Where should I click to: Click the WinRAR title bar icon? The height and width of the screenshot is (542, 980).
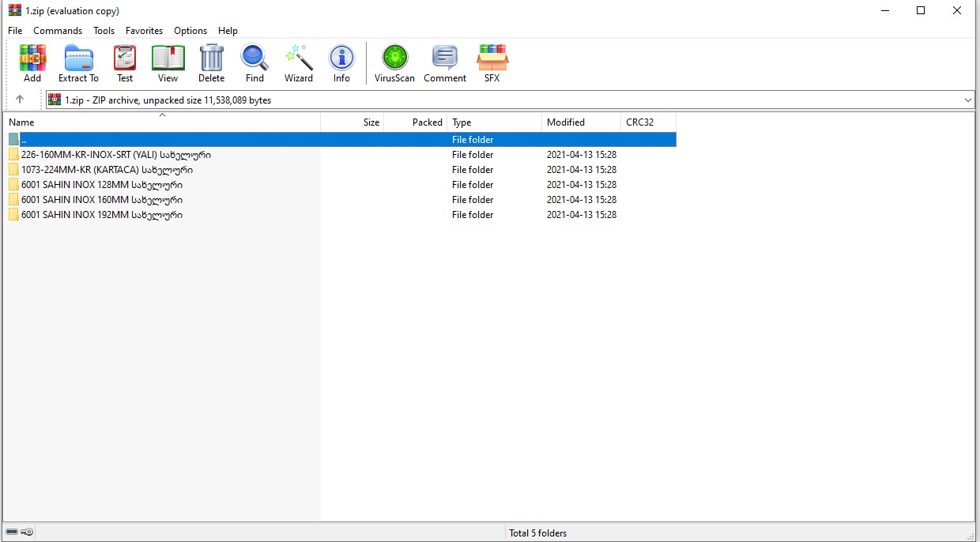coord(14,10)
